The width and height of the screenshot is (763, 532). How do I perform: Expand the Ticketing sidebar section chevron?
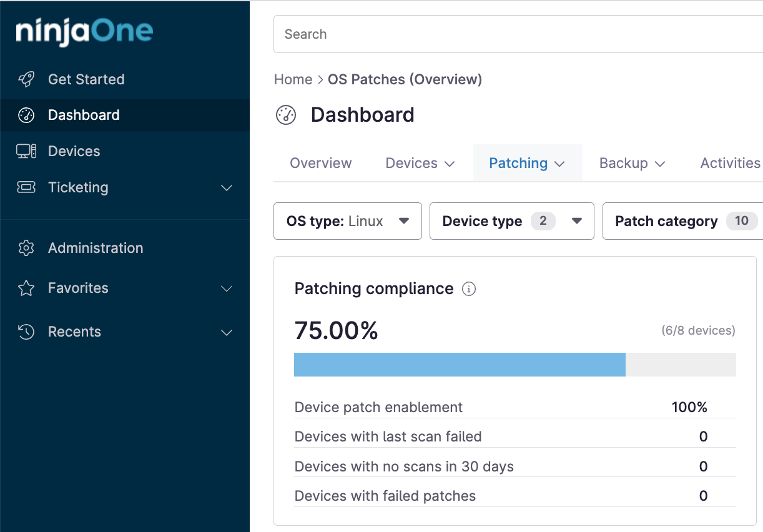tap(227, 188)
